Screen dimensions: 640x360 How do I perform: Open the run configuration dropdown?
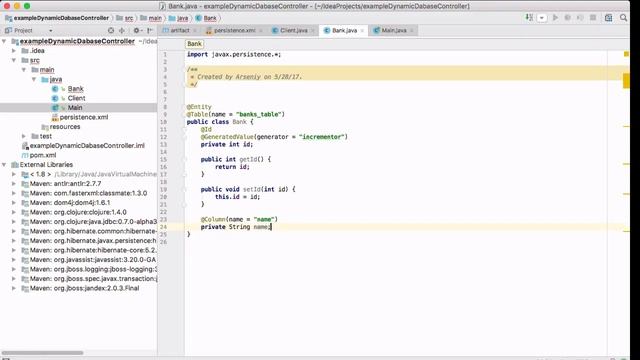[x=542, y=18]
